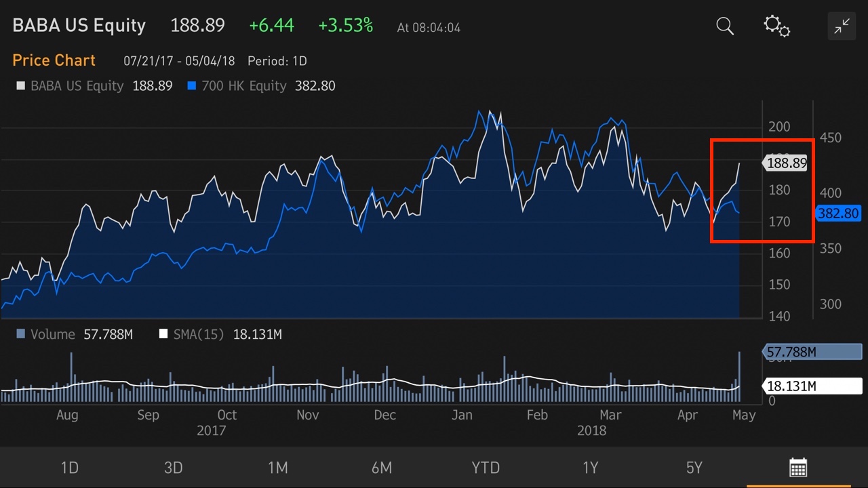Click the blue 382.80 axis price marker
The height and width of the screenshot is (488, 868).
[839, 213]
